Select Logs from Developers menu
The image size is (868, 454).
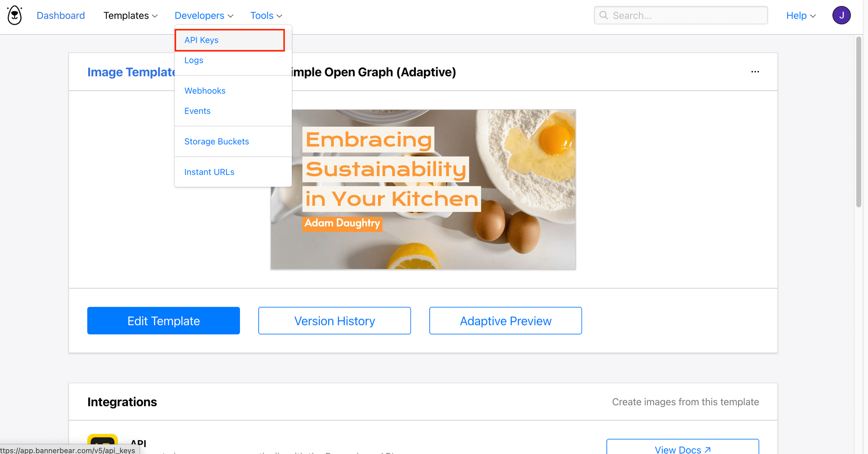point(194,60)
